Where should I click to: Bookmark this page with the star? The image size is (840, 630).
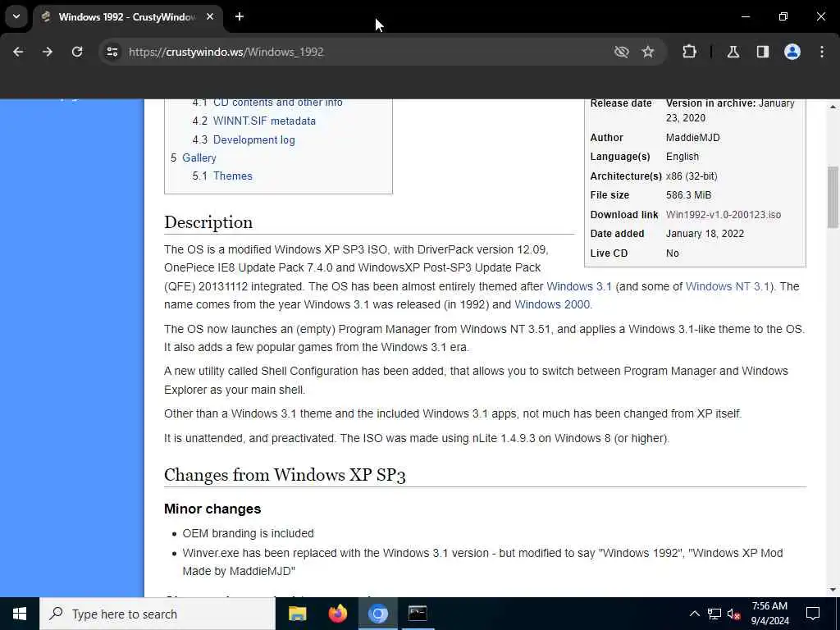click(648, 52)
